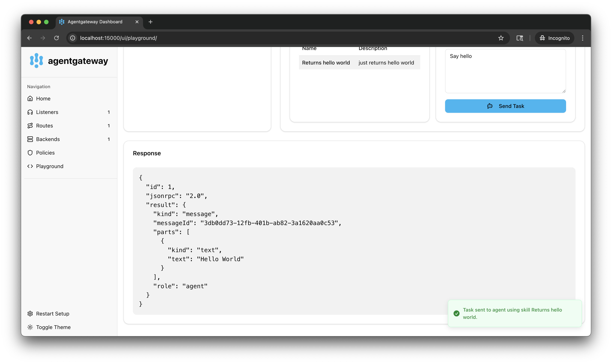This screenshot has width=612, height=364.
Task: Click the Policies shield icon
Action: (x=30, y=152)
